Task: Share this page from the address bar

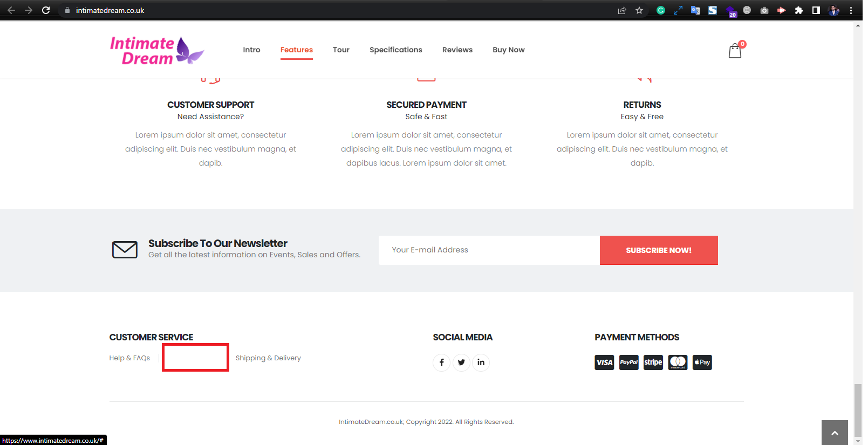Action: point(622,10)
